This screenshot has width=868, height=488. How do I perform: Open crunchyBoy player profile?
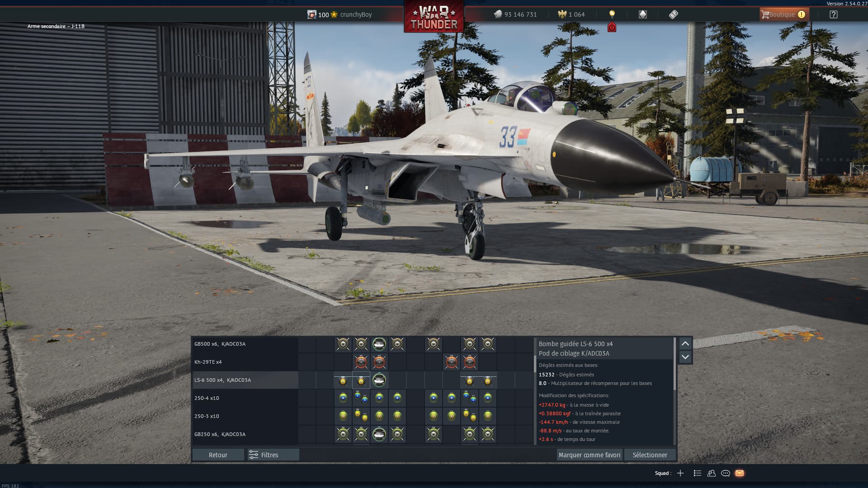[x=355, y=14]
